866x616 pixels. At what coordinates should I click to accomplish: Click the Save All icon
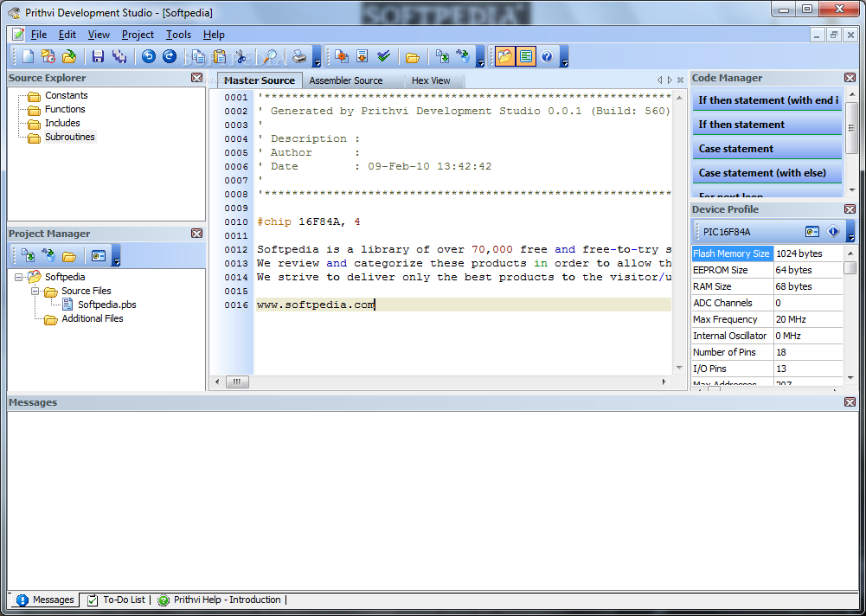click(119, 56)
